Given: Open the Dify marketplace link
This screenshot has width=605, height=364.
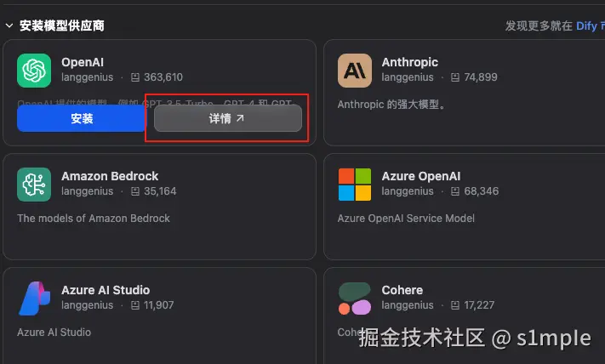Looking at the screenshot, I should click(587, 26).
